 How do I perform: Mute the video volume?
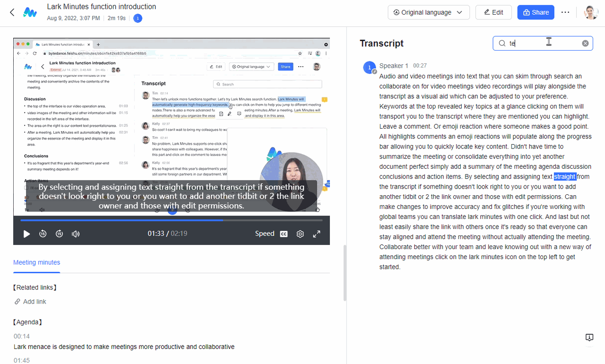[x=76, y=234]
